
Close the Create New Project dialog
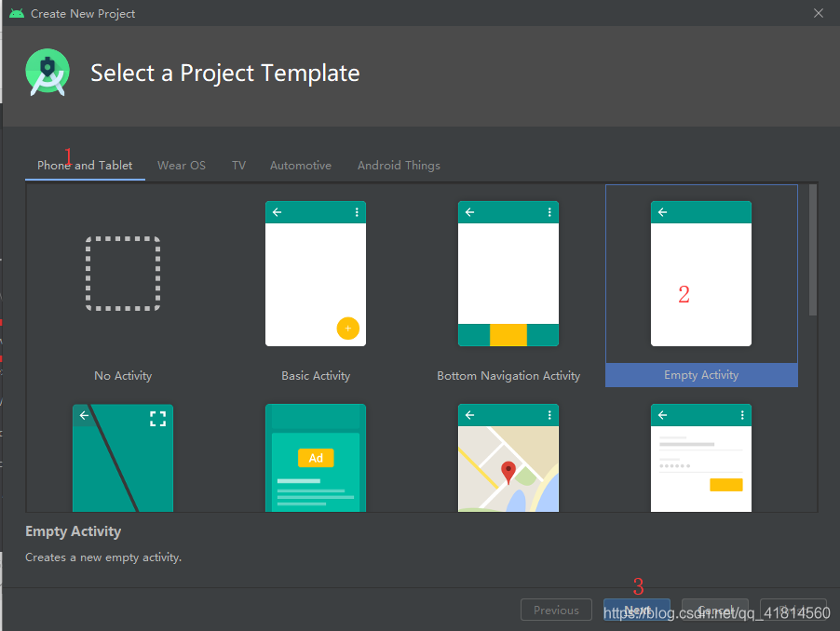click(x=818, y=13)
